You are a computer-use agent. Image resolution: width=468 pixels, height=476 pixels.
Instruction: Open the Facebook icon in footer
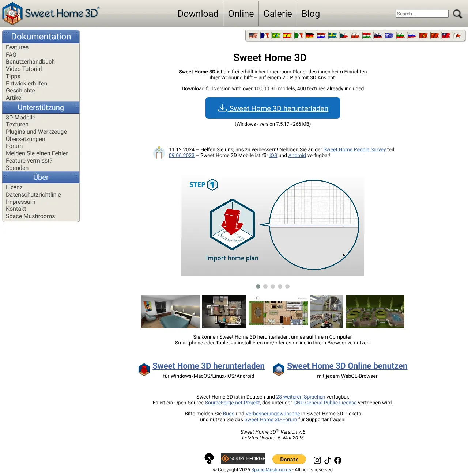click(x=338, y=460)
